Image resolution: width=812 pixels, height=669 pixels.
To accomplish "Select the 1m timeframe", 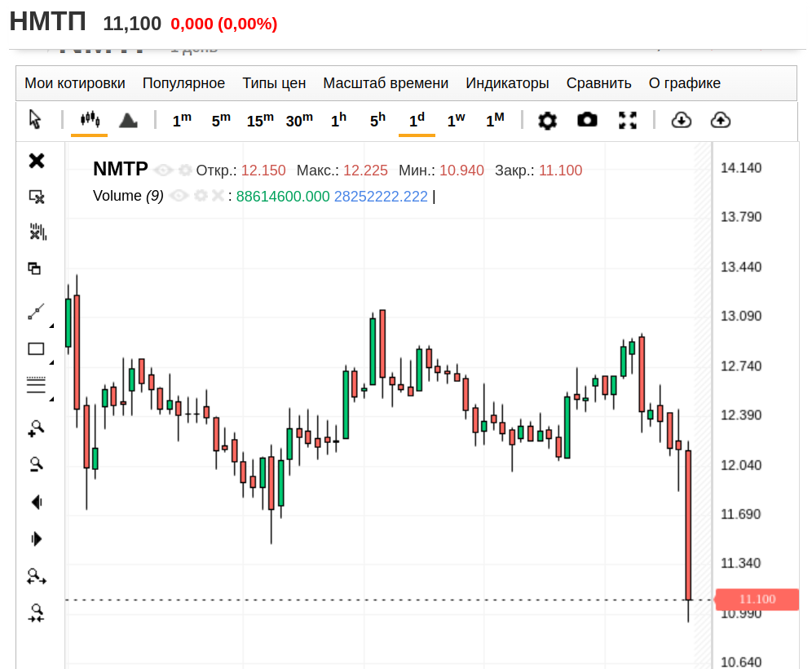I will [x=182, y=120].
